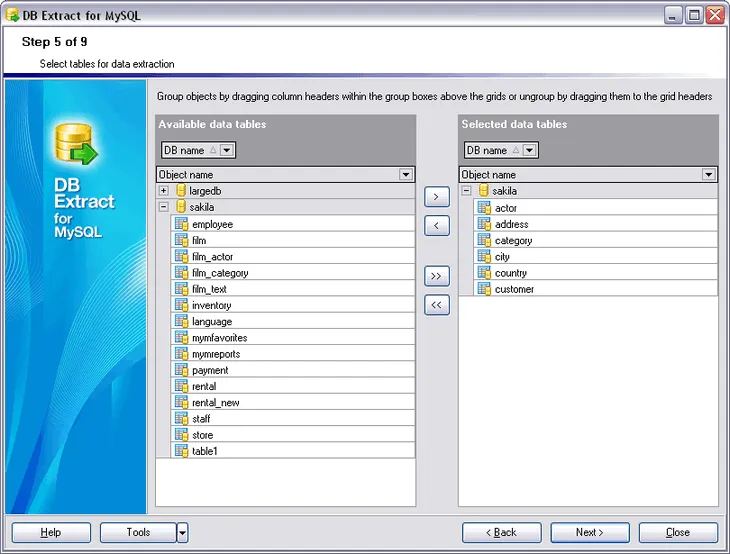The height and width of the screenshot is (554, 730).
Task: Open the Help button
Action: 51,532
